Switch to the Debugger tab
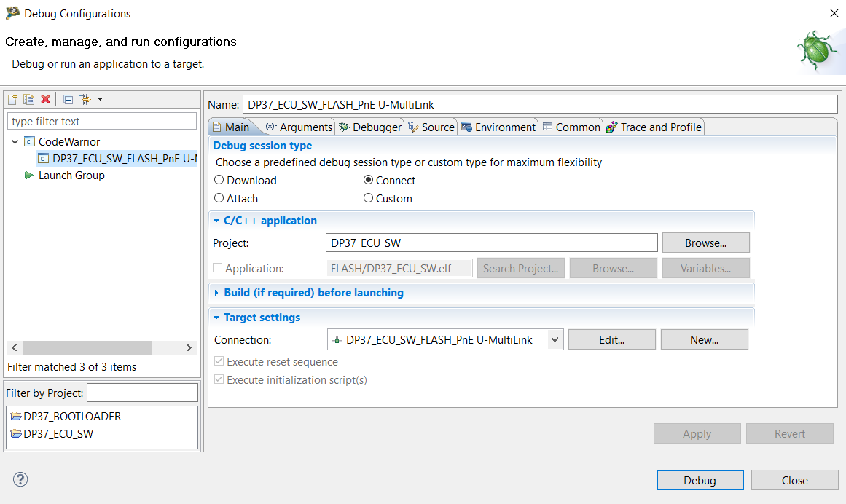 (370, 127)
